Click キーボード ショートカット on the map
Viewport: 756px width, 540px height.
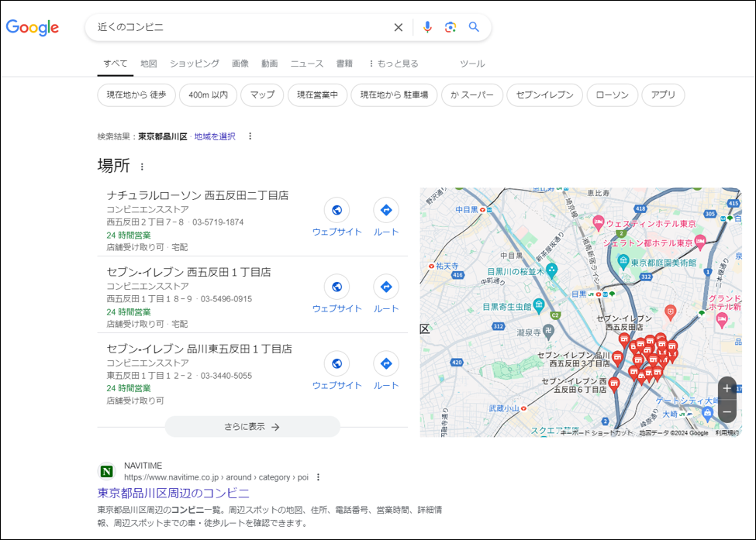coord(596,433)
